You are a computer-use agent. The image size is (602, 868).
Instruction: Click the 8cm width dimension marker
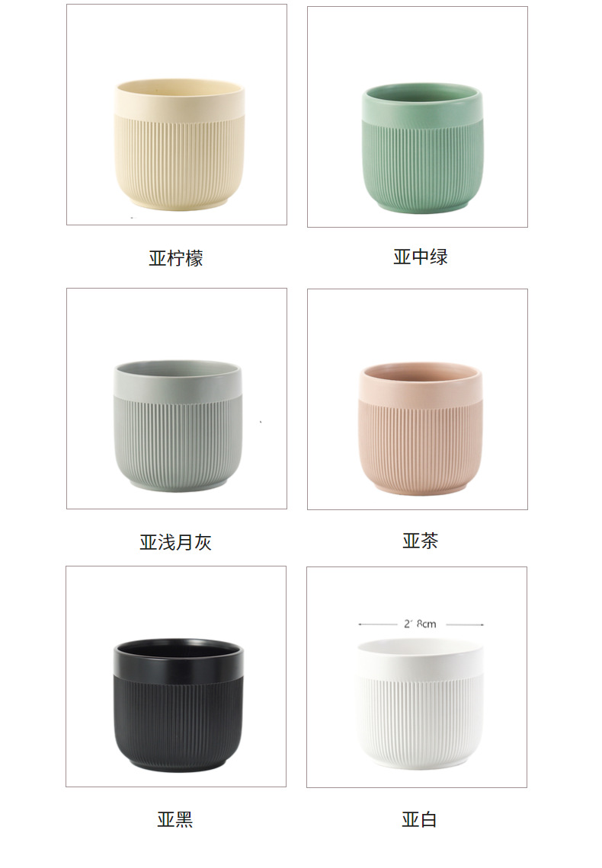point(420,624)
